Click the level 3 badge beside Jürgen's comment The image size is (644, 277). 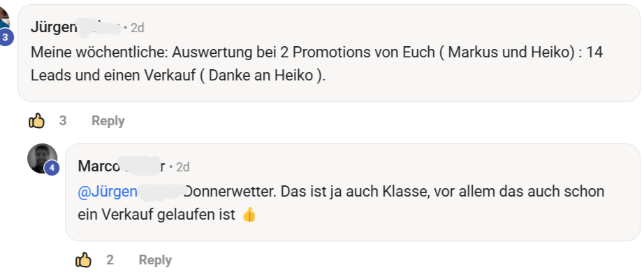point(6,38)
